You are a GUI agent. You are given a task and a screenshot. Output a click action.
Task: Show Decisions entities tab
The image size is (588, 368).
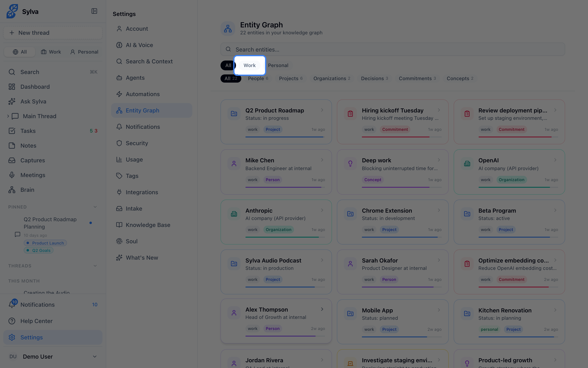pos(374,78)
